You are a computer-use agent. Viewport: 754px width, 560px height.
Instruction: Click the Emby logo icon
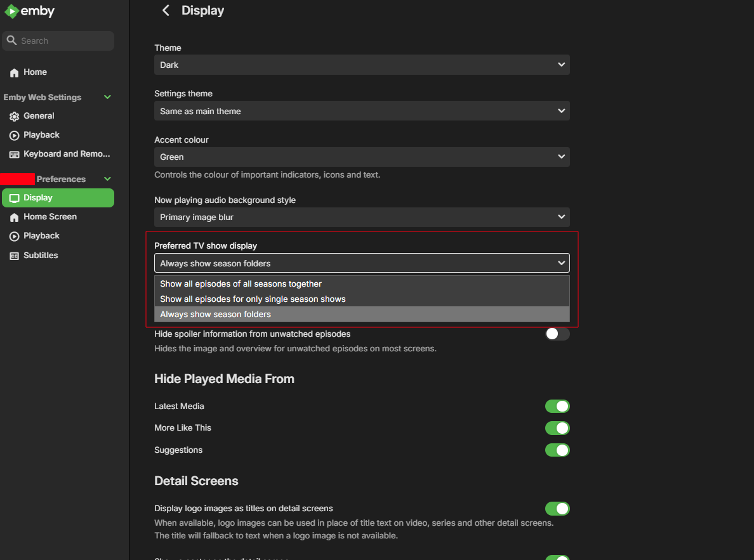click(11, 11)
